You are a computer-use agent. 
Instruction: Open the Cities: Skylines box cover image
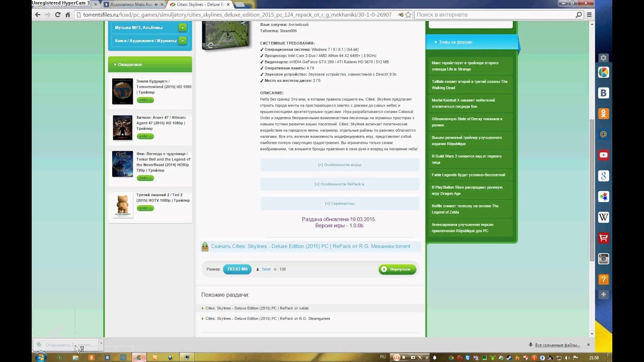226,35
